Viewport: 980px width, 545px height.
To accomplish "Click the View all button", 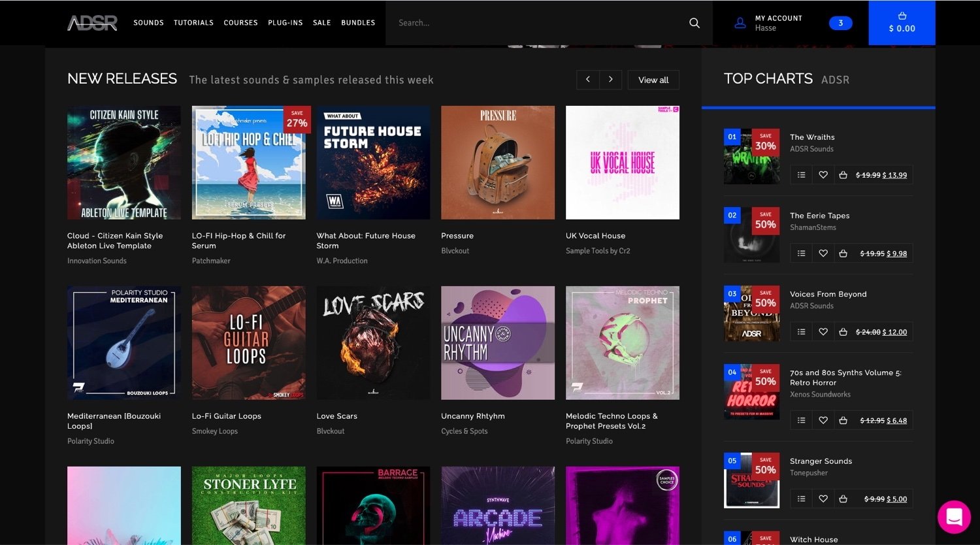I will coord(653,80).
